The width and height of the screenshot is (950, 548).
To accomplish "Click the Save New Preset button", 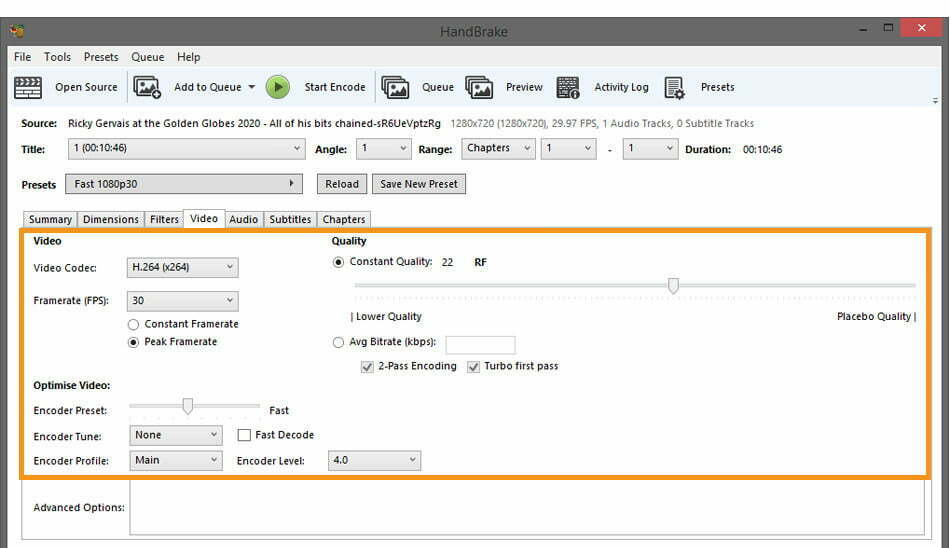I will point(419,184).
